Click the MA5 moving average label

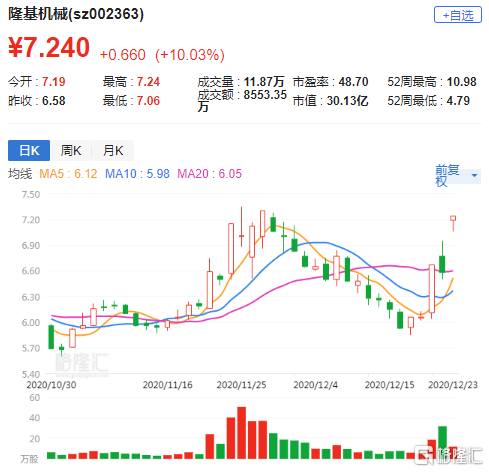68,174
